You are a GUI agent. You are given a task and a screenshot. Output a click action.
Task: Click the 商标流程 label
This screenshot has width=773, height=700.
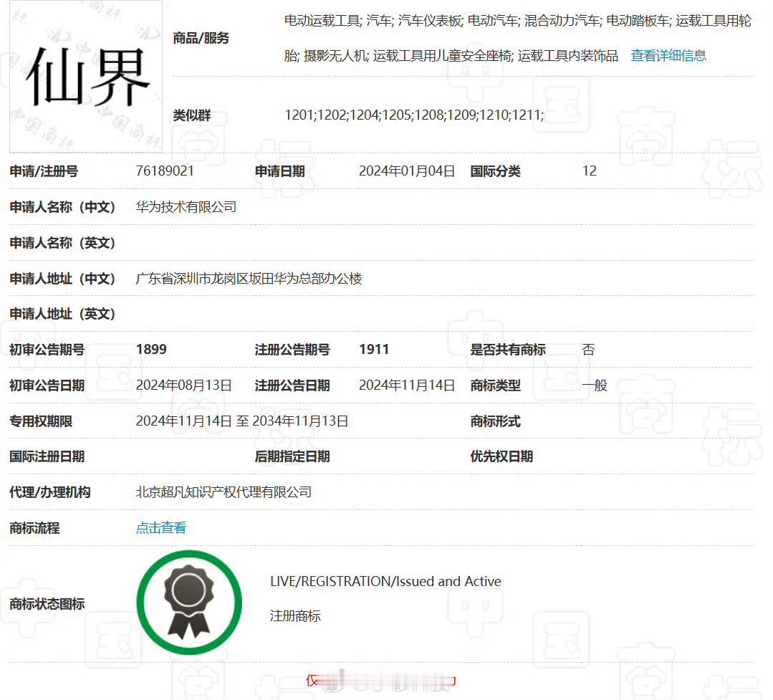[34, 529]
